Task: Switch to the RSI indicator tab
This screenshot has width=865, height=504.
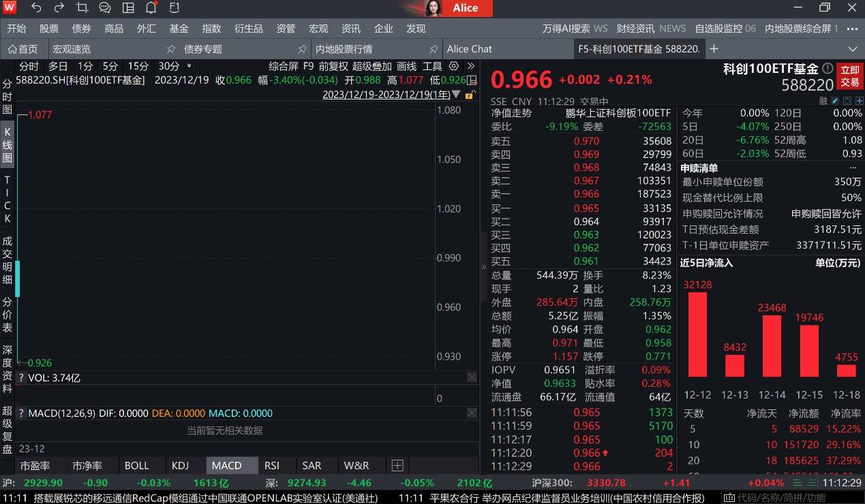Action: (x=273, y=465)
